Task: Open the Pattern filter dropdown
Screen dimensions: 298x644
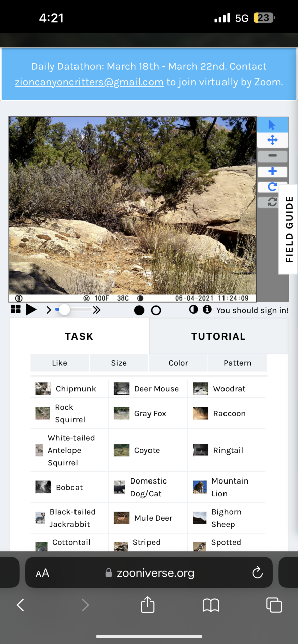Action: coord(238,363)
